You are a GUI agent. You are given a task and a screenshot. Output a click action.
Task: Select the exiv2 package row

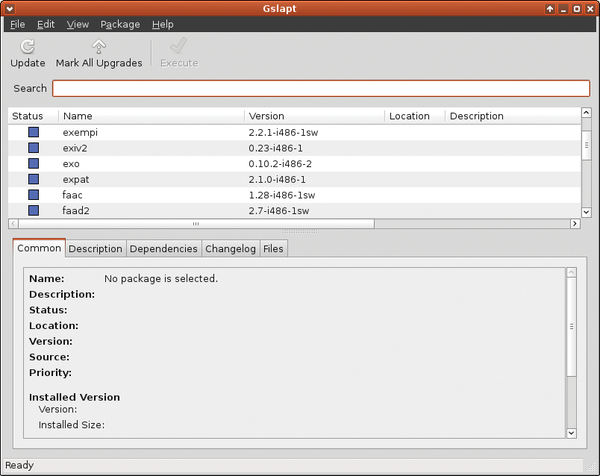point(294,148)
